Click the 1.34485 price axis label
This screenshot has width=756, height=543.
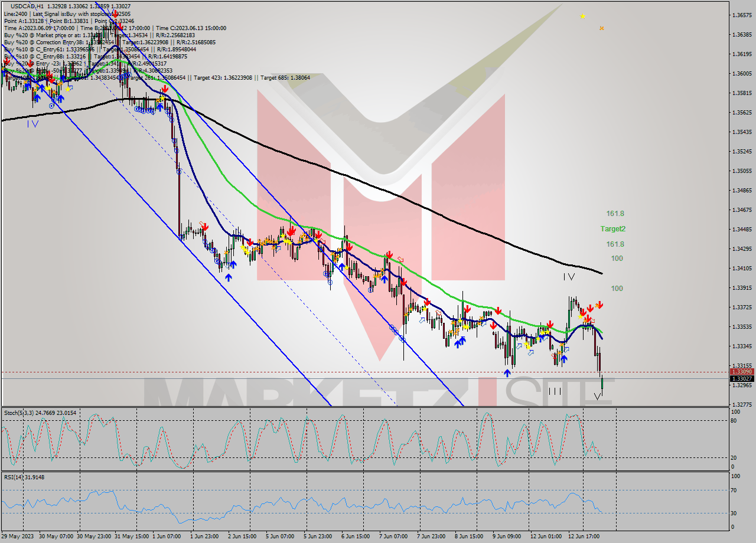coord(741,230)
